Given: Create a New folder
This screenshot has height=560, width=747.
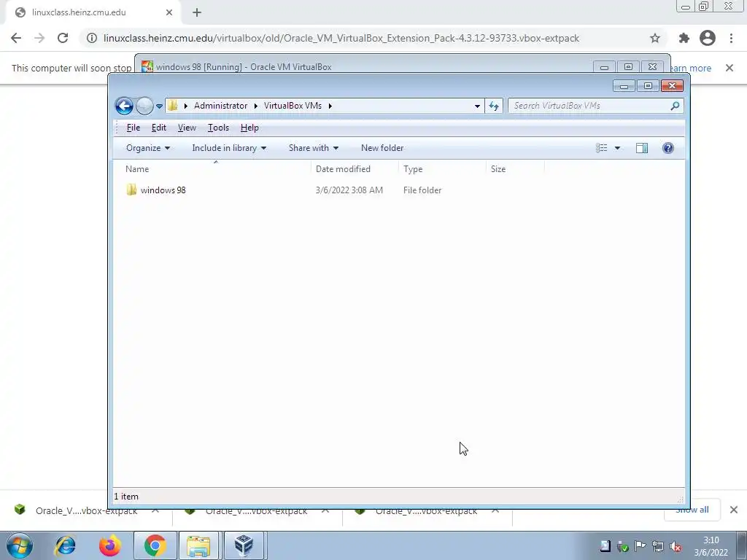Looking at the screenshot, I should 382,148.
